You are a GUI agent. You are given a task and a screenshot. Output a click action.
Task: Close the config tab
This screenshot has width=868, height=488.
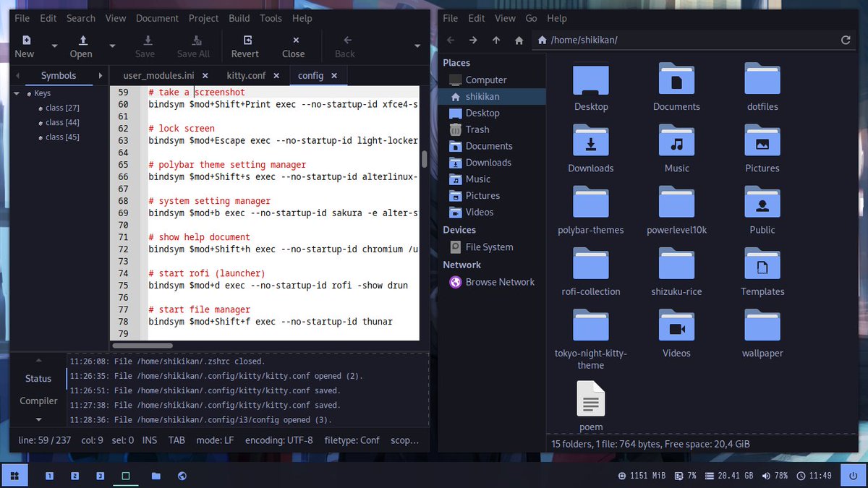[334, 75]
